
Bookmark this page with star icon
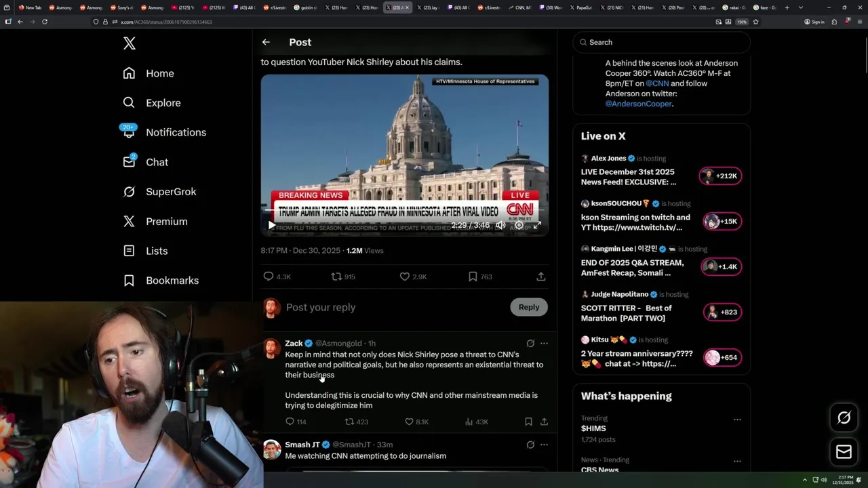[x=755, y=22]
